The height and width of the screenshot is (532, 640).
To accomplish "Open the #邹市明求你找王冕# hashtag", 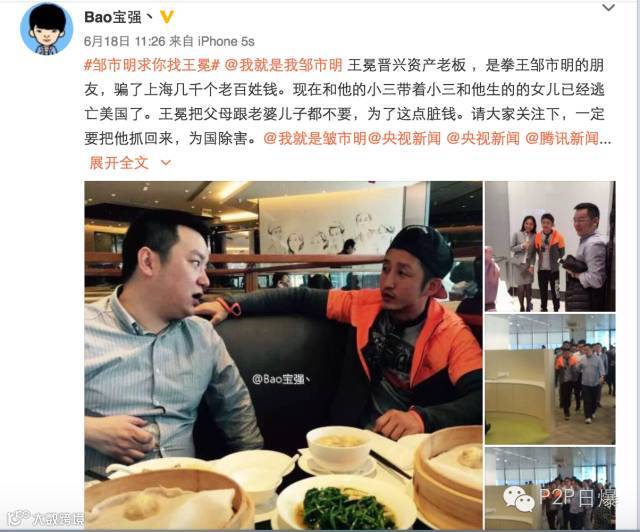I will click(x=152, y=65).
